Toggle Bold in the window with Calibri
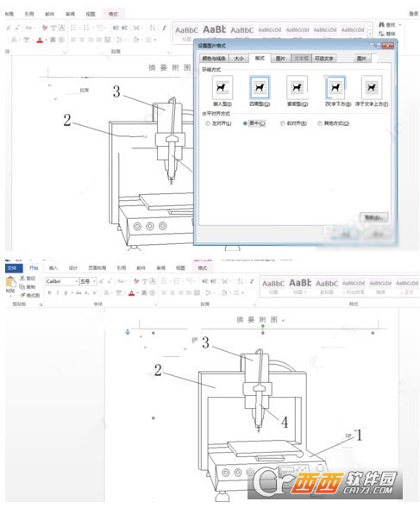This screenshot has height=508, width=420. [49, 293]
